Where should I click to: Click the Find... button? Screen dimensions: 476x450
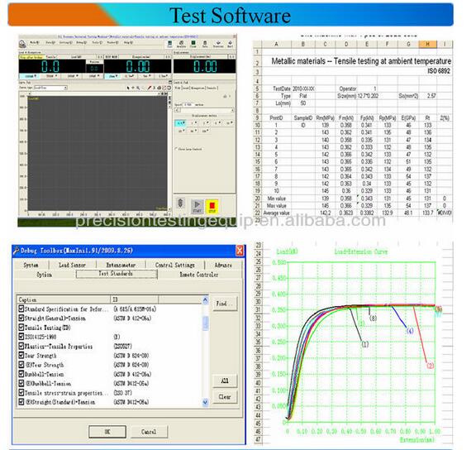[x=225, y=304]
